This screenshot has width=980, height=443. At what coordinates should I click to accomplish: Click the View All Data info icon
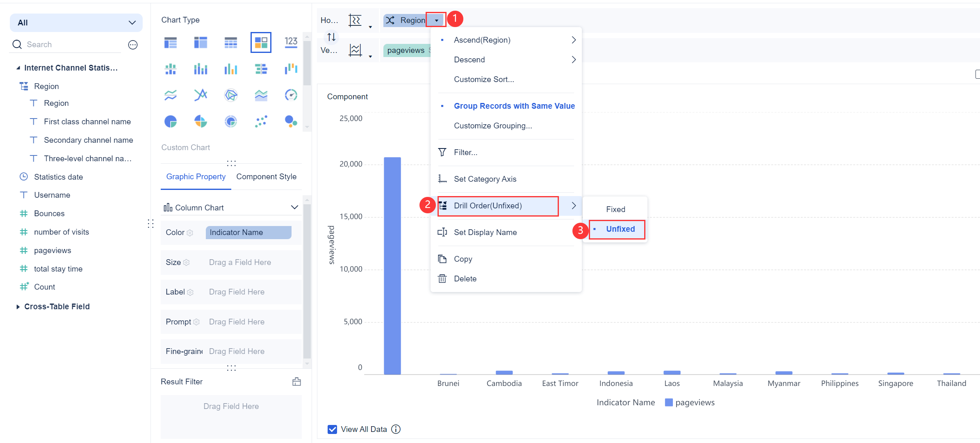point(396,429)
